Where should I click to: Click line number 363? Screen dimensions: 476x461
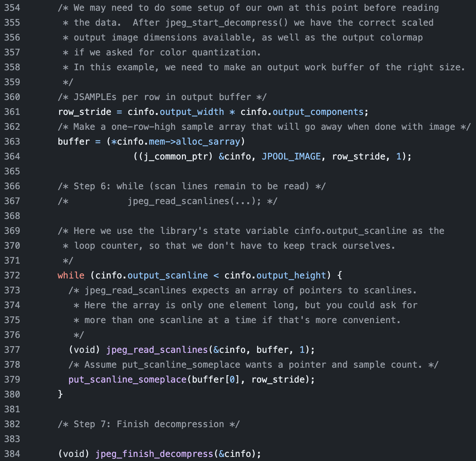point(12,142)
